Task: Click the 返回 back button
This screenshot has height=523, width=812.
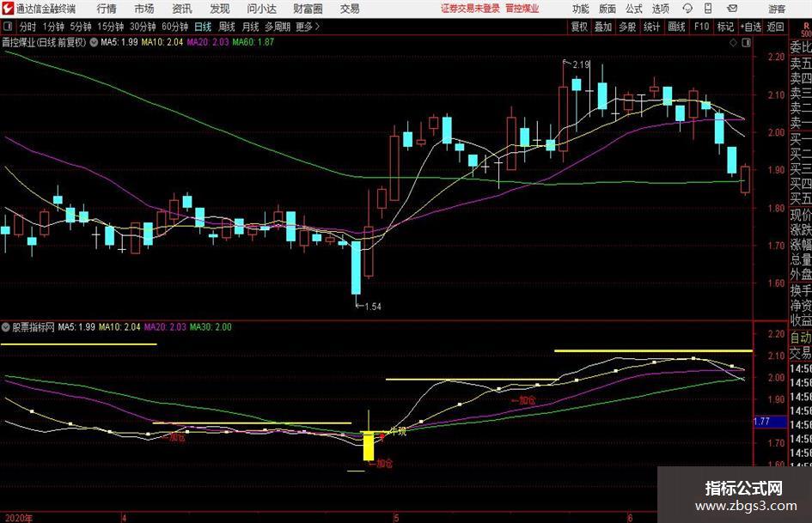Action: click(x=775, y=27)
